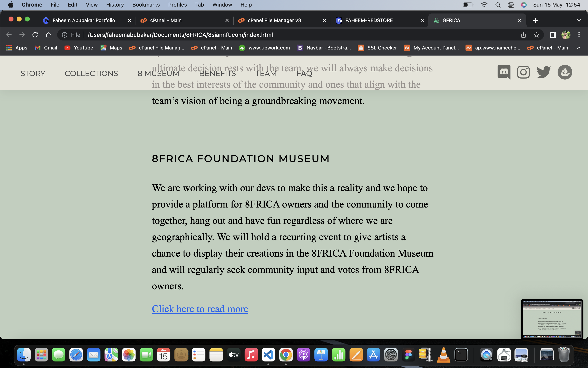Open Navbar Bootstrap bookmark
Screen dimensions: 588x368
coord(324,48)
